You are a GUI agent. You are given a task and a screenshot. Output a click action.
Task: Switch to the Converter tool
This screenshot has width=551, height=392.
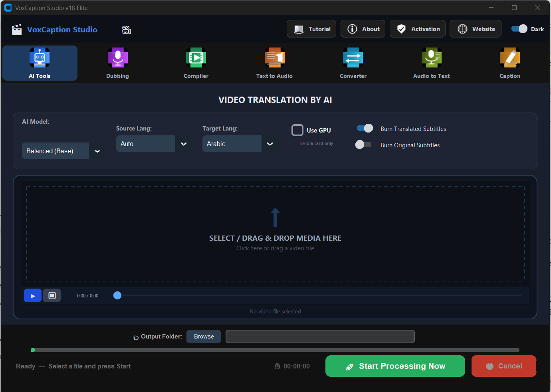click(x=353, y=63)
